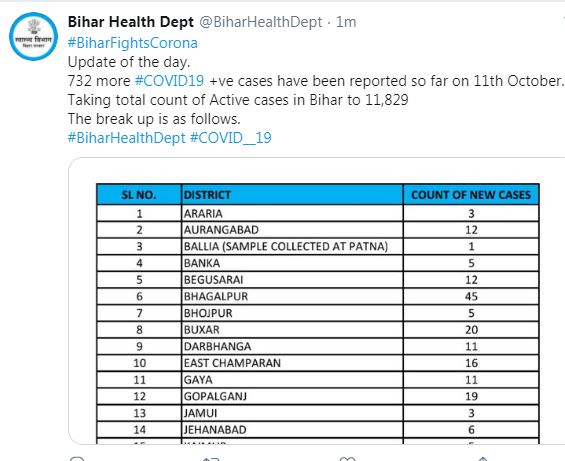The width and height of the screenshot is (565, 461).
Task: Click the @BiharHealthDept handle
Action: pyautogui.click(x=261, y=22)
